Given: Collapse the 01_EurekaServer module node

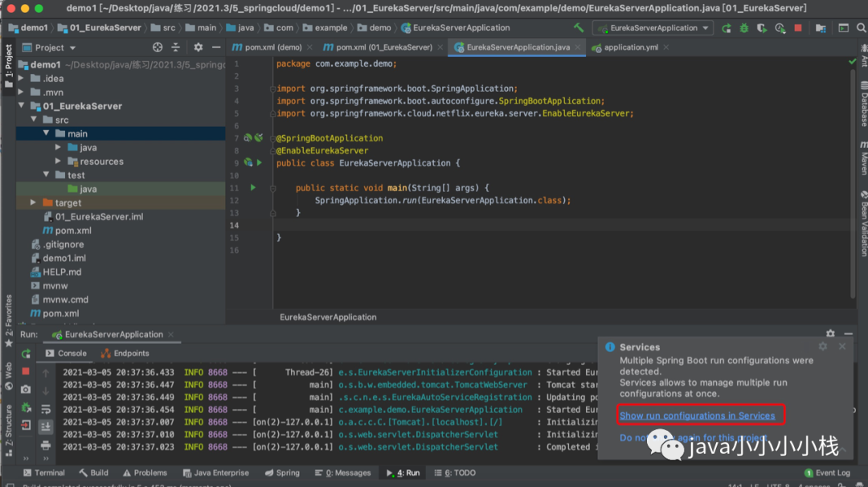Looking at the screenshot, I should point(23,106).
